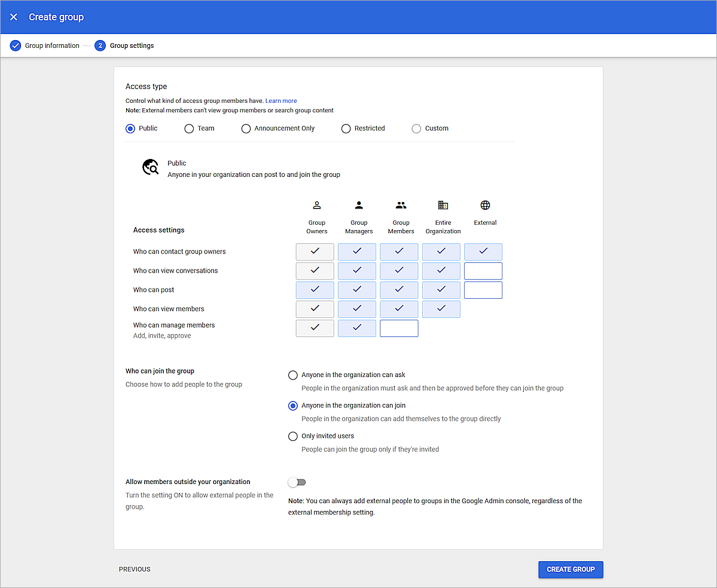The width and height of the screenshot is (717, 588).
Task: Go back using the PREVIOUS button
Action: tap(134, 569)
